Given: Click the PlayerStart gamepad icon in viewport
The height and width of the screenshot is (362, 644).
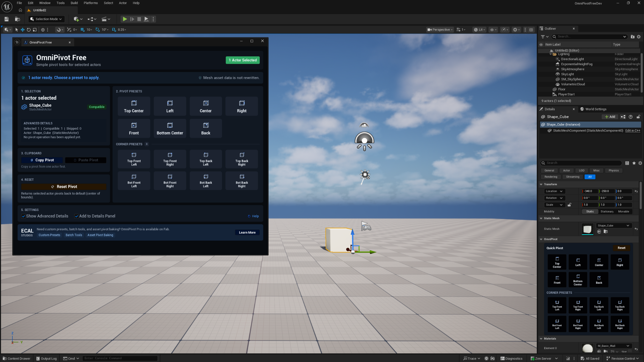Looking at the screenshot, I should 366,226.
